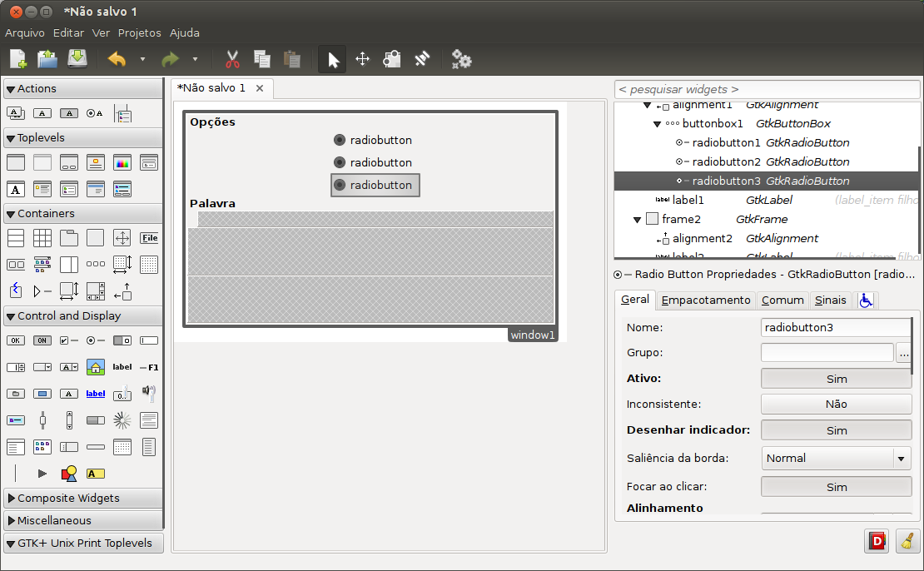The image size is (924, 571).
Task: Toggle Desenhar indicador Sim button
Action: tap(837, 430)
